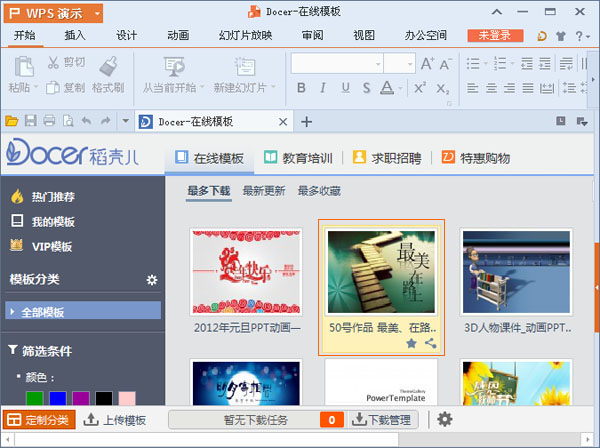
Task: Open font color dropdown arrow
Action: pyautogui.click(x=401, y=88)
